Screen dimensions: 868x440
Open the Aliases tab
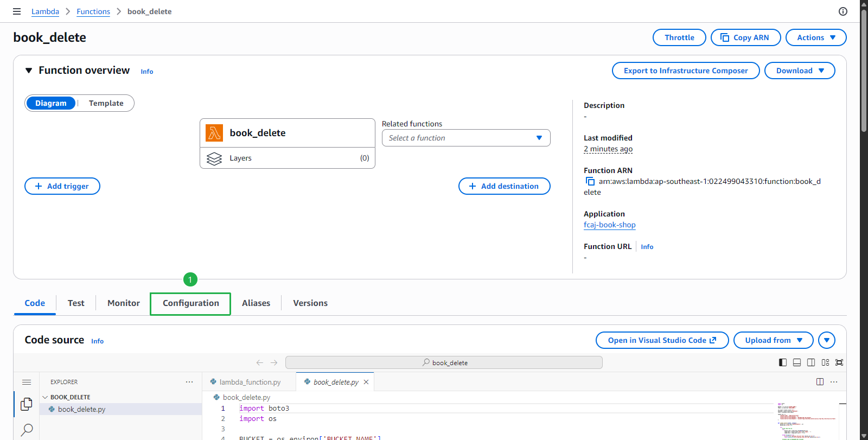pyautogui.click(x=256, y=303)
